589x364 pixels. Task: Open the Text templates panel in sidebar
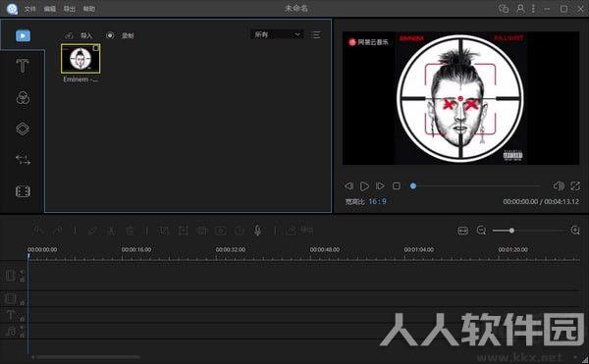click(x=23, y=66)
